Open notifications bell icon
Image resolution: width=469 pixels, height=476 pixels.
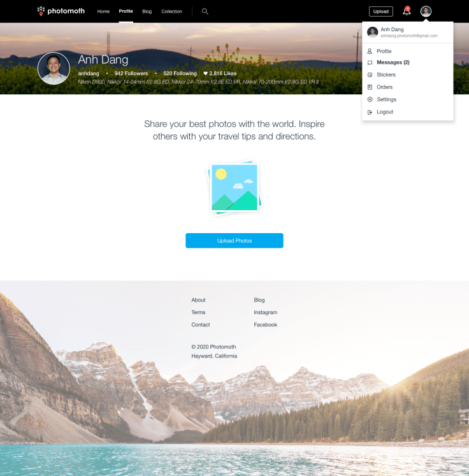[x=407, y=11]
